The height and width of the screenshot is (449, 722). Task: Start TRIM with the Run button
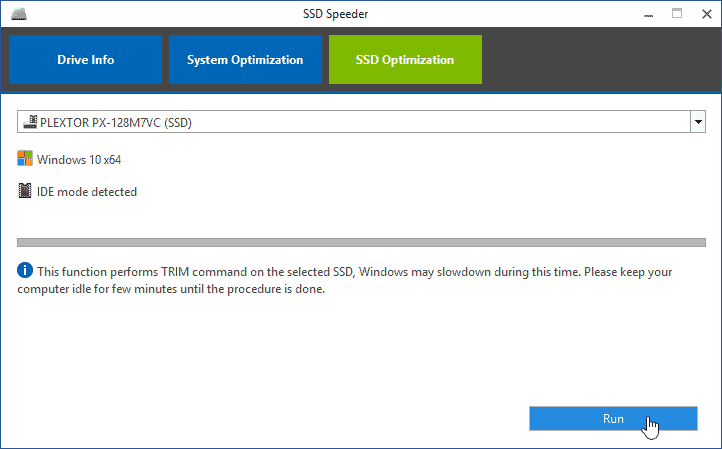coord(613,419)
